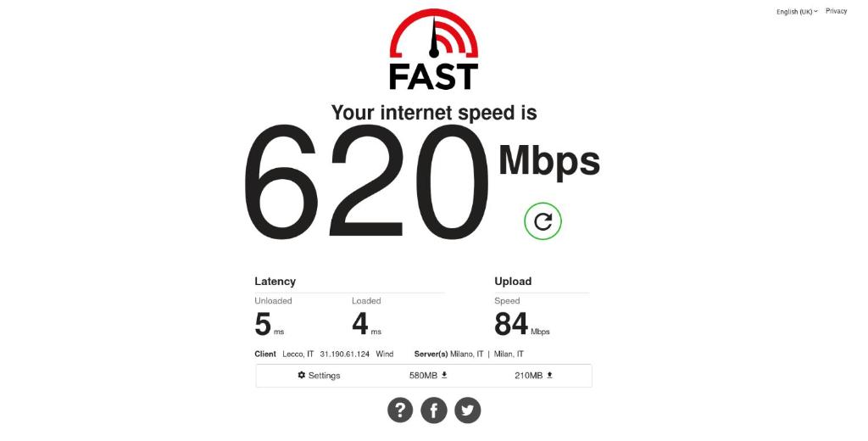Open the Privacy link

point(836,11)
